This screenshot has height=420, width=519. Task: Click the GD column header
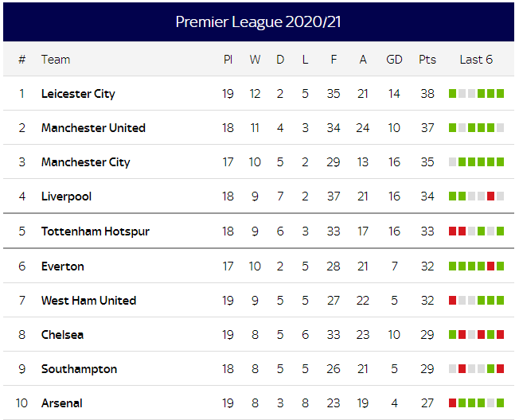click(x=394, y=60)
